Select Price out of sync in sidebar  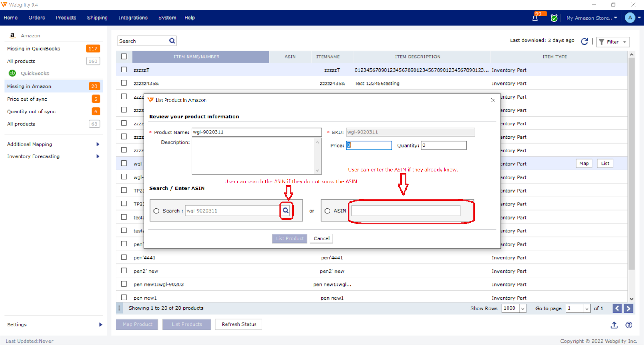point(54,99)
